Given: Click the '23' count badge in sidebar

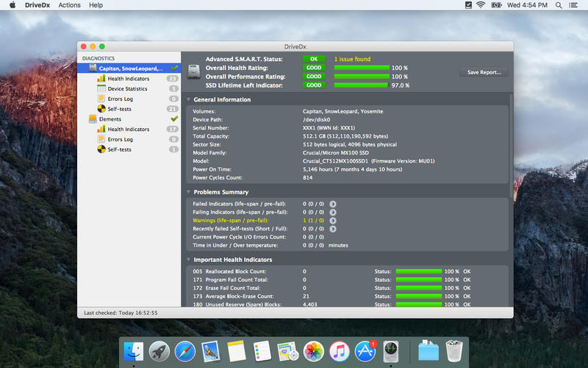Looking at the screenshot, I should pos(173,79).
